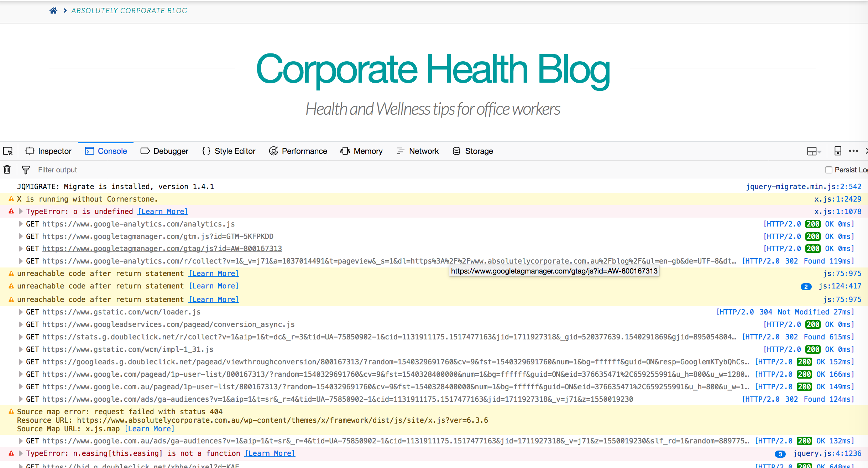Click the funnel-shaped filter icon
This screenshot has height=468, width=868.
(x=26, y=170)
